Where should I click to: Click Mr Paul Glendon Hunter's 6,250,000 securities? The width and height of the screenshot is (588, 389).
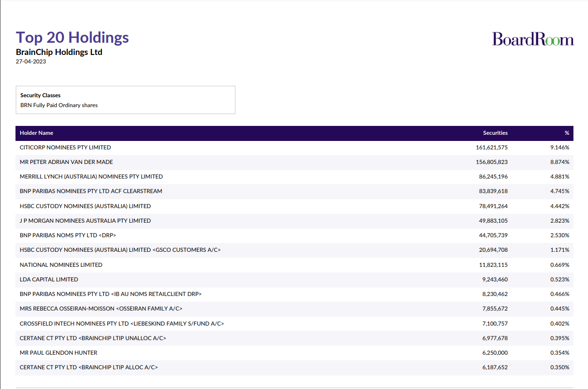coord(495,353)
